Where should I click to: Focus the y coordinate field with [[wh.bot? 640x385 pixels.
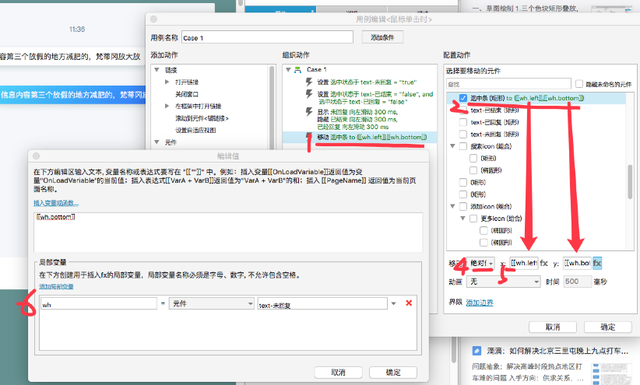tap(577, 263)
